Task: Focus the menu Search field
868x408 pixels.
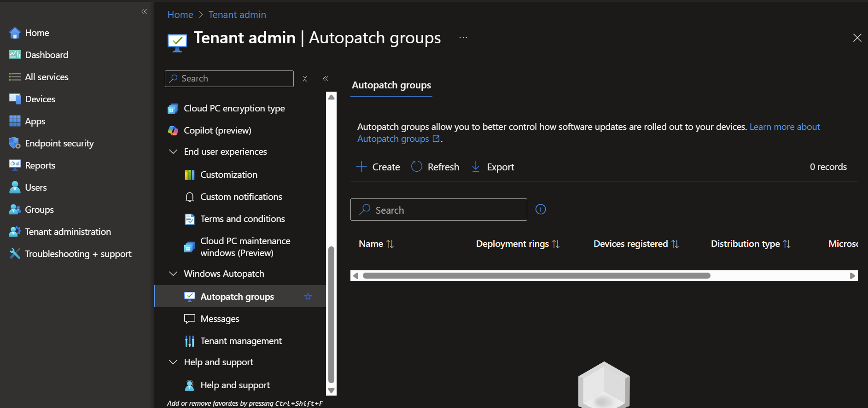Action: 229,79
